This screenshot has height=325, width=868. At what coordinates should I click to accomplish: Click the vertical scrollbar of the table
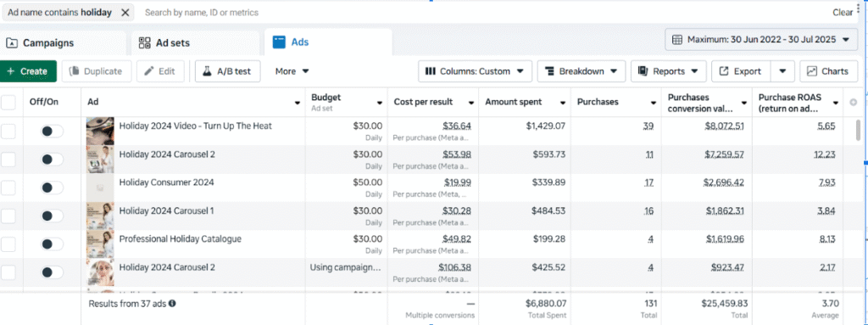click(858, 131)
